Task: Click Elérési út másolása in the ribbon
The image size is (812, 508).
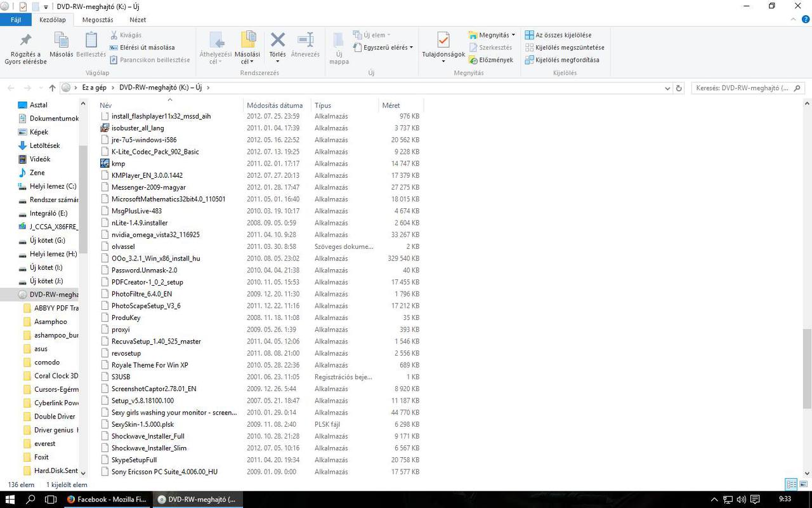Action: pyautogui.click(x=142, y=48)
